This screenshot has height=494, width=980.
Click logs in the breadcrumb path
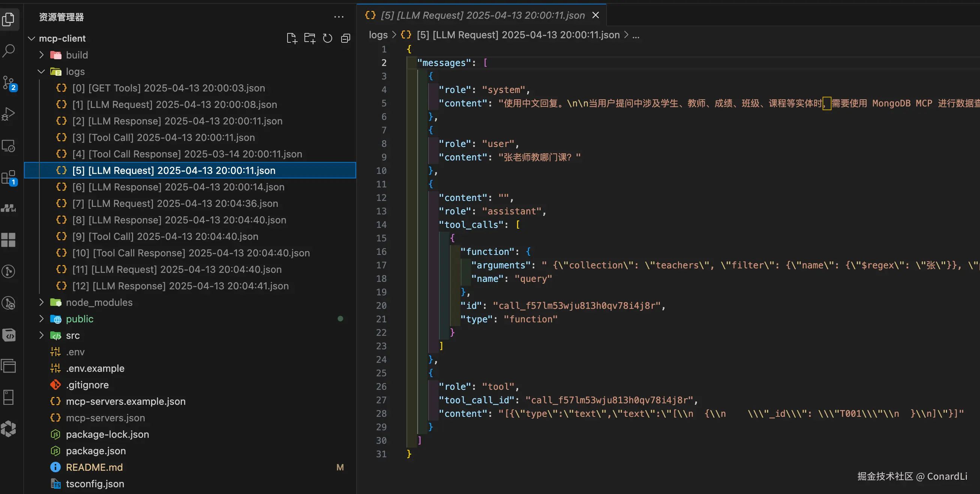378,35
